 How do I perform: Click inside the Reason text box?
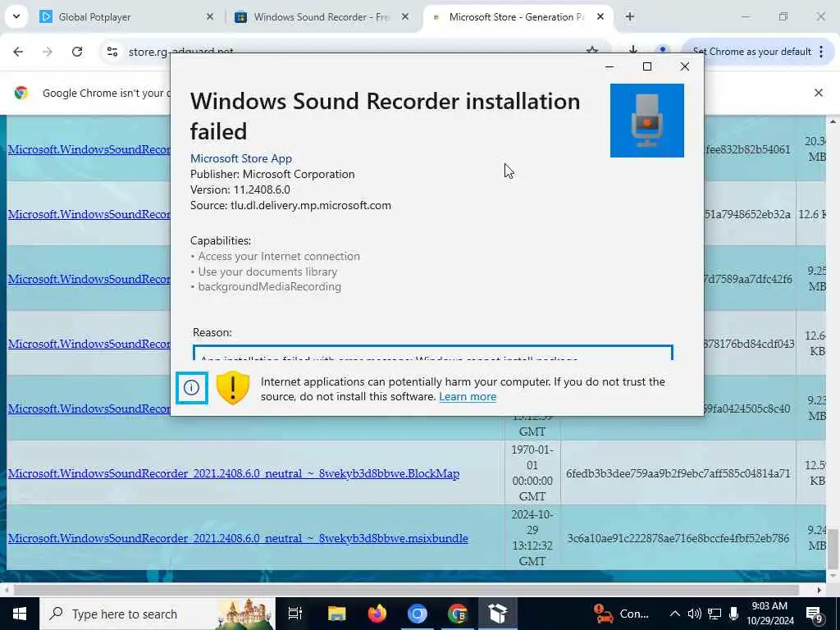coord(433,353)
